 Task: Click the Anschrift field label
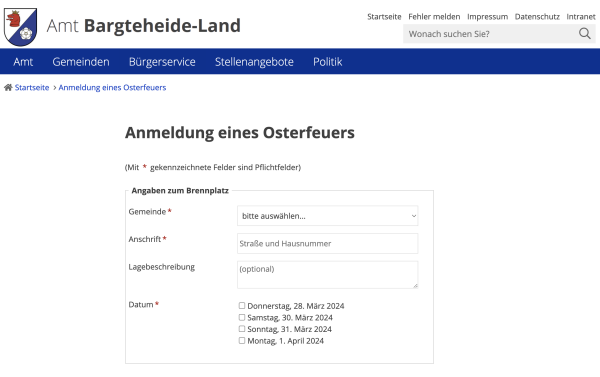(145, 239)
